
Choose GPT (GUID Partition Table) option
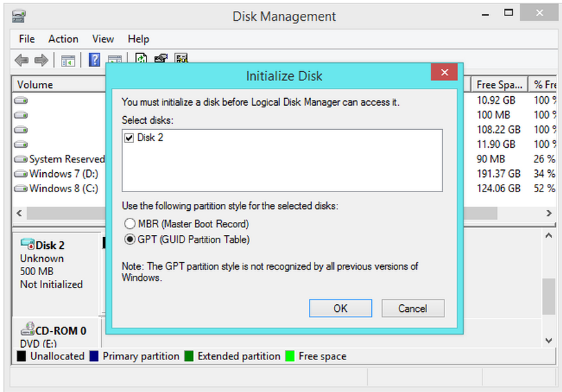click(x=129, y=240)
